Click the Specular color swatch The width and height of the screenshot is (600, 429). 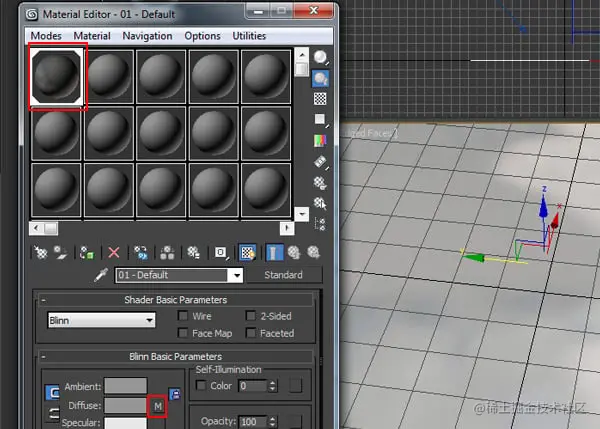tap(126, 423)
